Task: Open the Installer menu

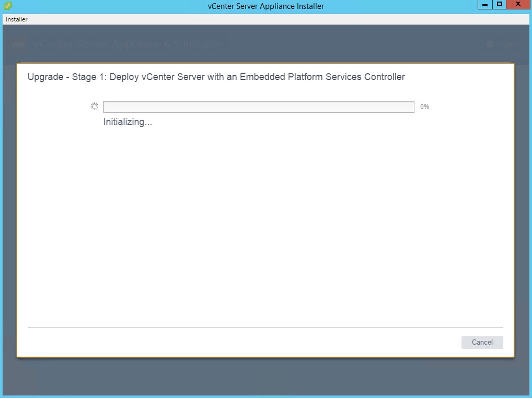Action: tap(17, 19)
